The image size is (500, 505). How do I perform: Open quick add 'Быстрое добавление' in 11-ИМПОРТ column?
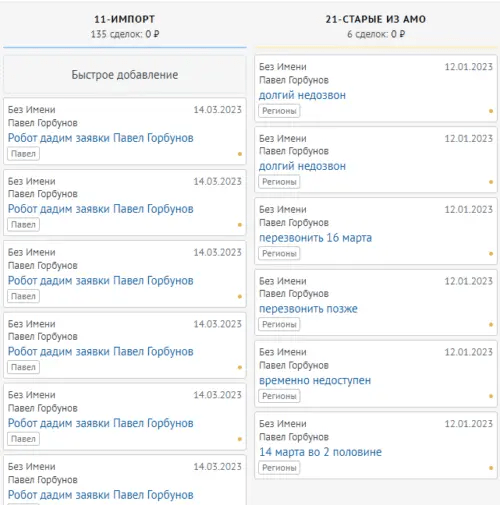[x=125, y=75]
